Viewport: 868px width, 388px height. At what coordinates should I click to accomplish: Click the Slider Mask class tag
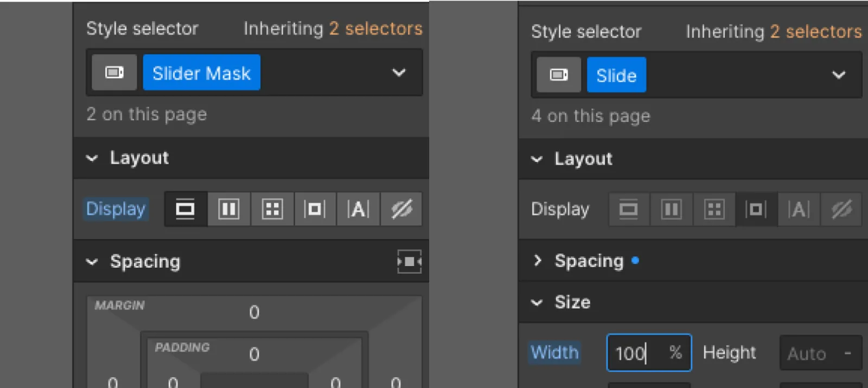pos(202,73)
